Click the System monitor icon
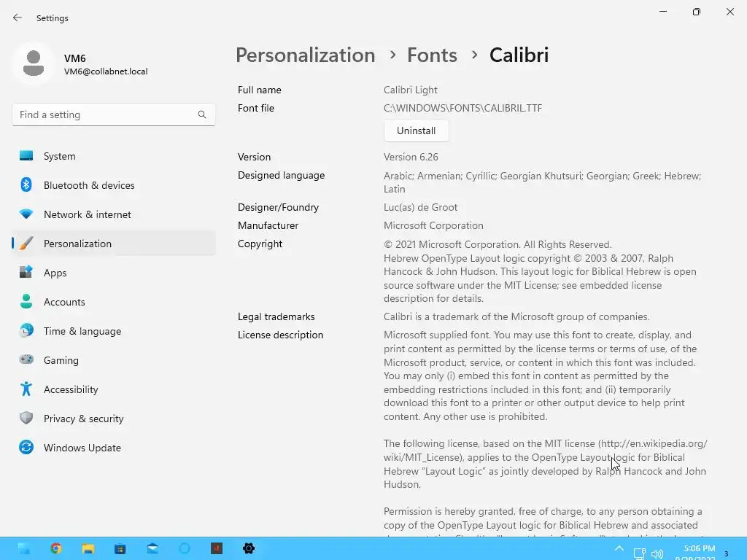 click(x=26, y=156)
